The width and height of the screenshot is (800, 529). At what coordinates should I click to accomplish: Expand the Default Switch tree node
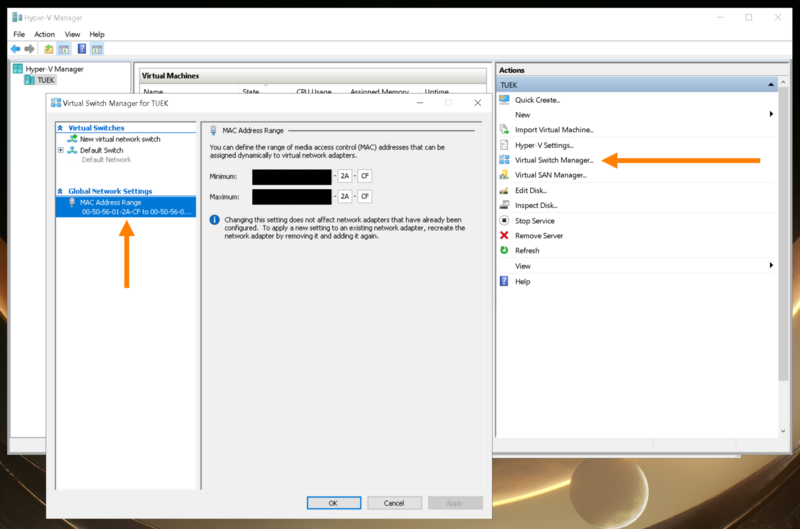coord(61,150)
